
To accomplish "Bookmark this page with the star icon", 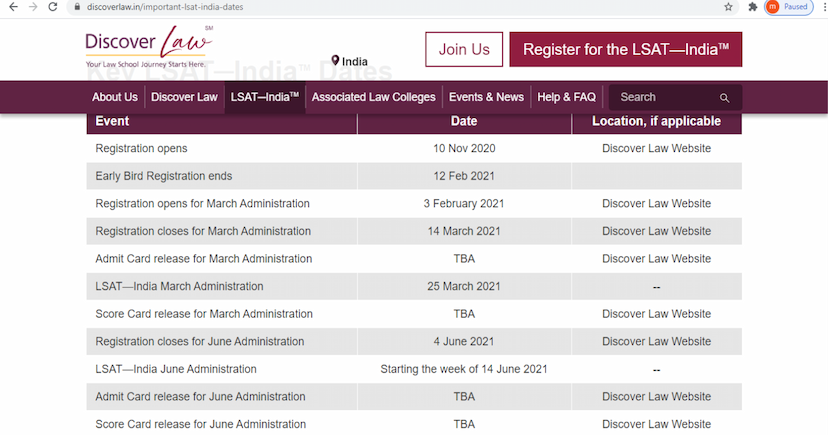I will pos(728,7).
